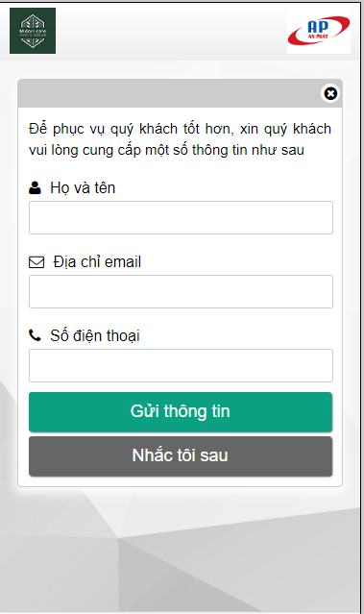Screen dimensions: 364x614
Task: Submit the form with Gửi thông tin
Action: click(181, 412)
